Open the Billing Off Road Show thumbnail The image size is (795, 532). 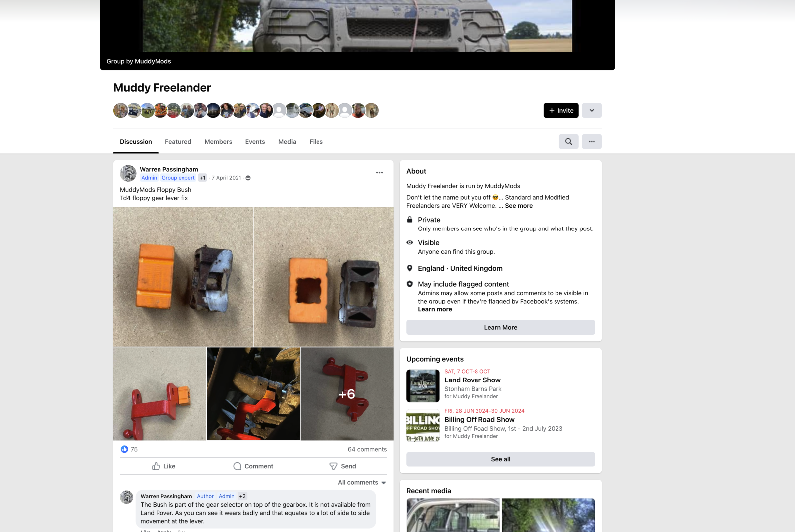coord(423,426)
